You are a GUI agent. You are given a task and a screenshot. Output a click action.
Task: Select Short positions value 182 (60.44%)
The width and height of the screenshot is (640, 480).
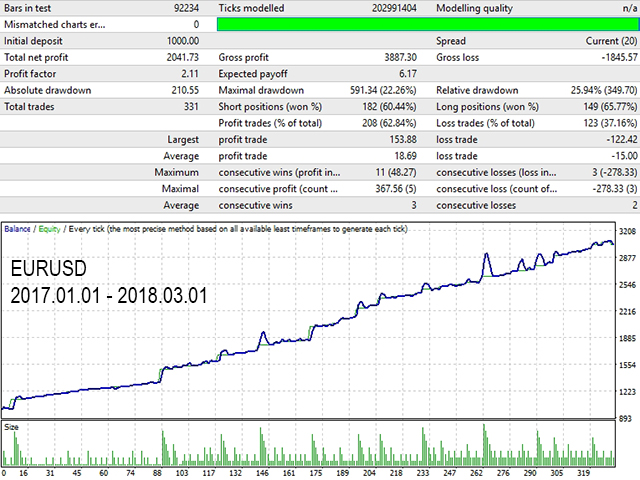coord(389,107)
